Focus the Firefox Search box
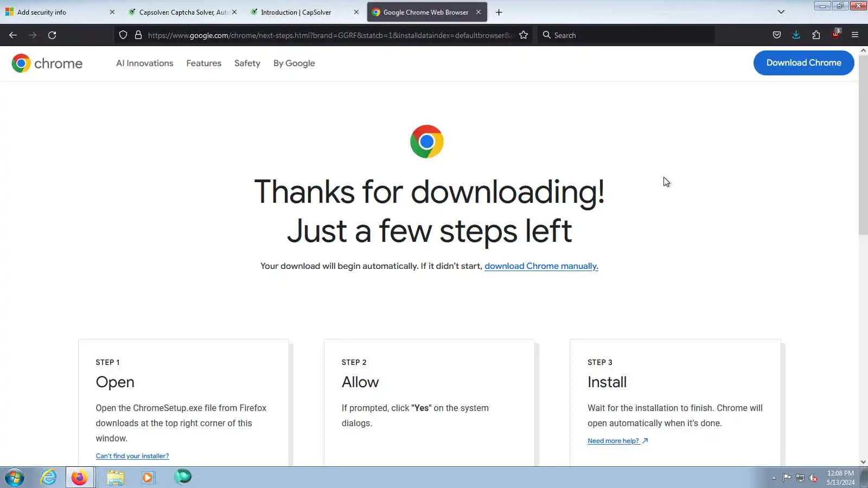This screenshot has height=488, width=868. tap(627, 35)
